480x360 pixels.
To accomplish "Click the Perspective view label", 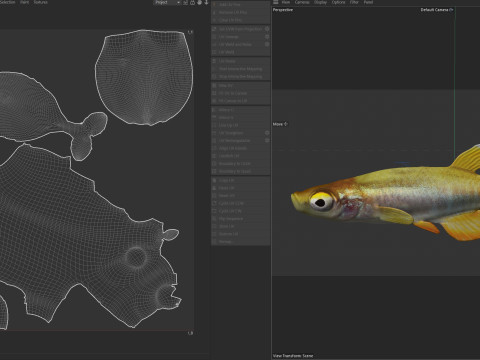I will tap(283, 10).
